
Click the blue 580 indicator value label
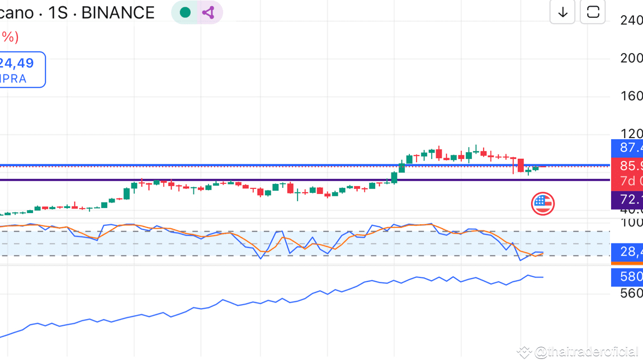point(627,277)
